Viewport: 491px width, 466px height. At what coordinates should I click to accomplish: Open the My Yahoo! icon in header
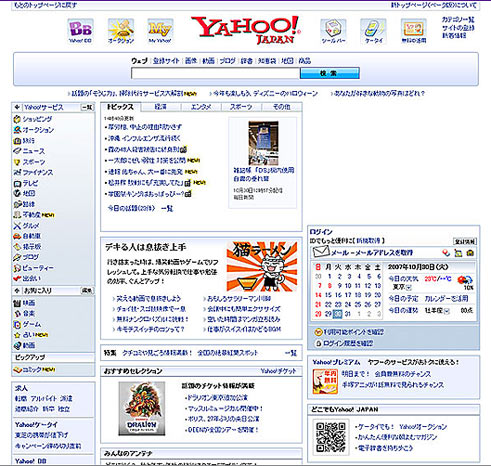pyautogui.click(x=160, y=31)
